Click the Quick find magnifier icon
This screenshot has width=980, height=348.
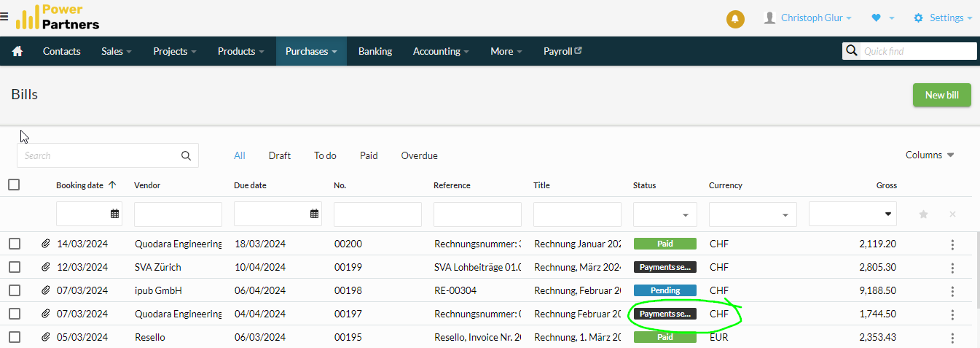pos(851,51)
